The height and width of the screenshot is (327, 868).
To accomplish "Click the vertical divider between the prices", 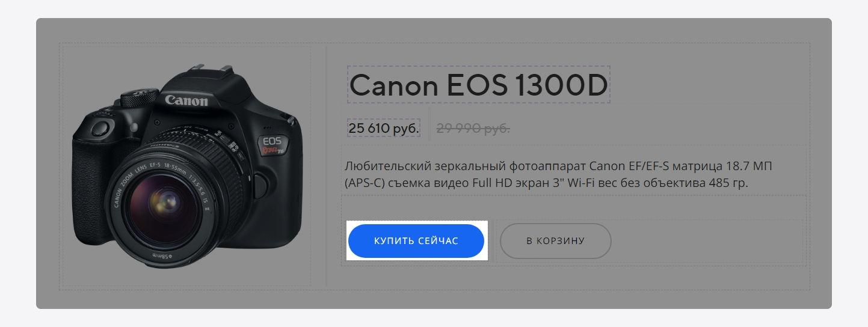I will click(x=429, y=124).
